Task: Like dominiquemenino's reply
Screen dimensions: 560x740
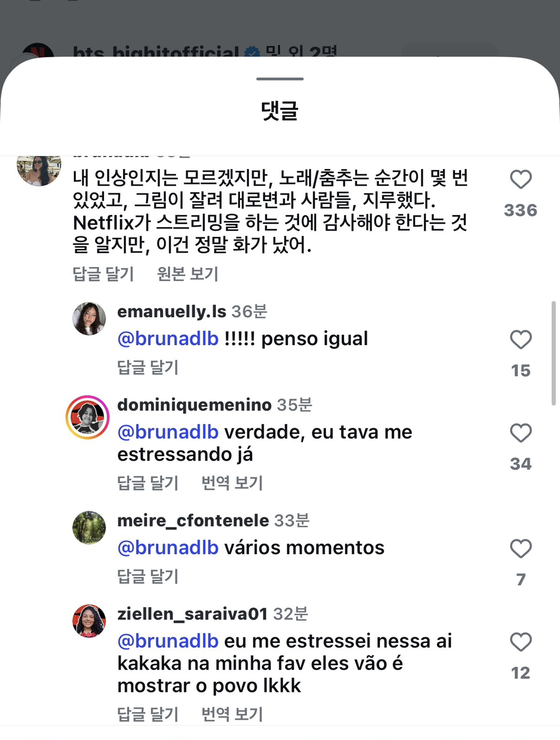Action: (x=520, y=433)
